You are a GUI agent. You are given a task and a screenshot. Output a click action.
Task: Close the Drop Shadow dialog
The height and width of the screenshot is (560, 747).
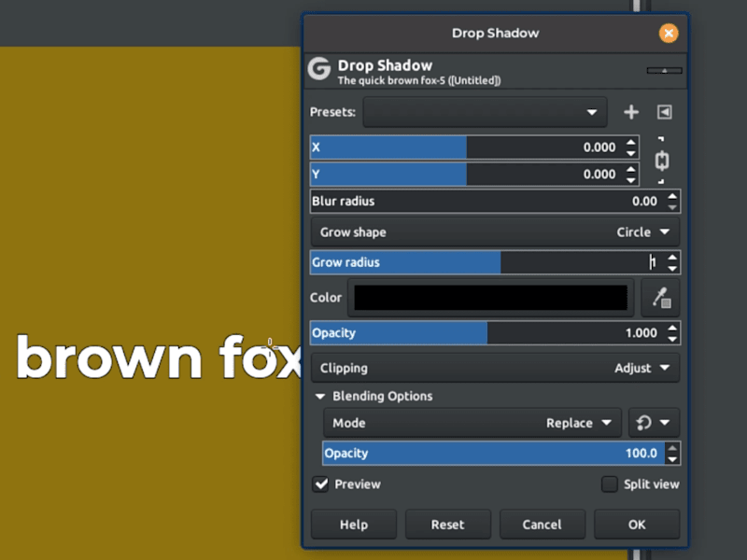coord(669,33)
